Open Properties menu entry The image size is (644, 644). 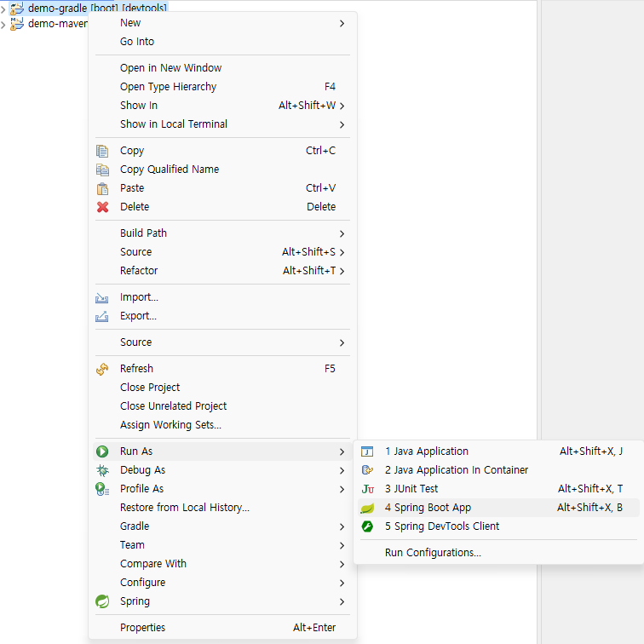[x=221, y=628]
